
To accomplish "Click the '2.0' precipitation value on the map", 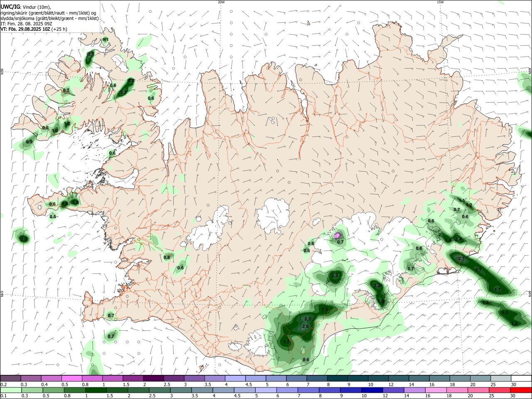I will pyautogui.click(x=24, y=239).
